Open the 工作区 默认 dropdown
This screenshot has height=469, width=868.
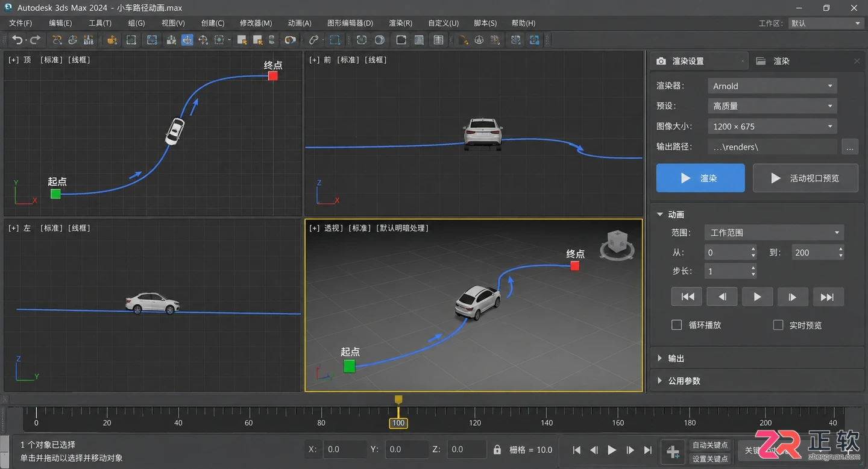click(x=825, y=23)
